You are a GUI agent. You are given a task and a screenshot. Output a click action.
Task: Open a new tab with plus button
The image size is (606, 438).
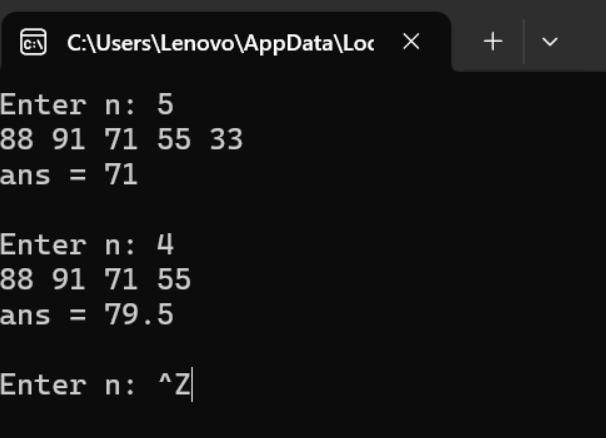[492, 42]
